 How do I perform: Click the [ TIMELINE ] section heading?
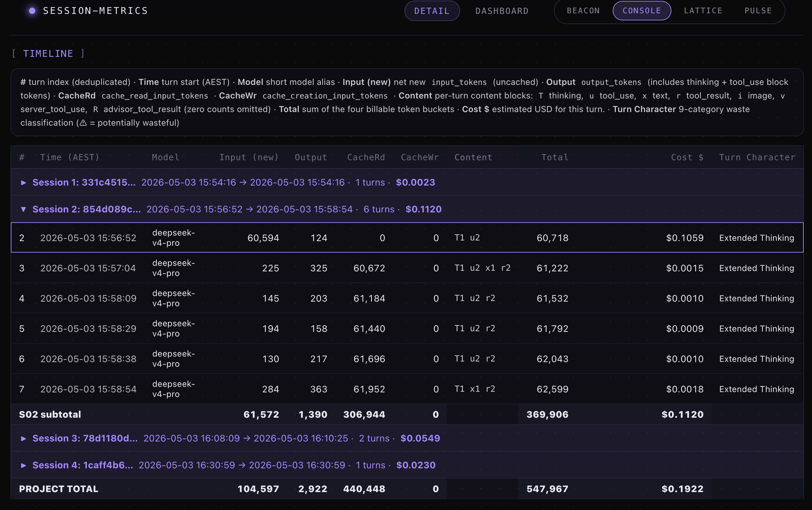click(48, 54)
